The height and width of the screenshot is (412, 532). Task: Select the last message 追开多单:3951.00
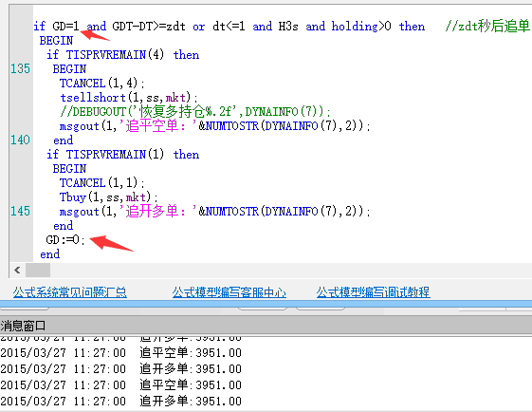[120, 402]
